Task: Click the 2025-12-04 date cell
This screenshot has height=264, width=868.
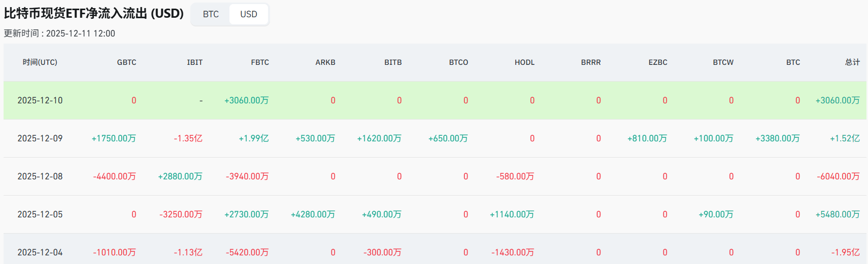Action: tap(40, 252)
